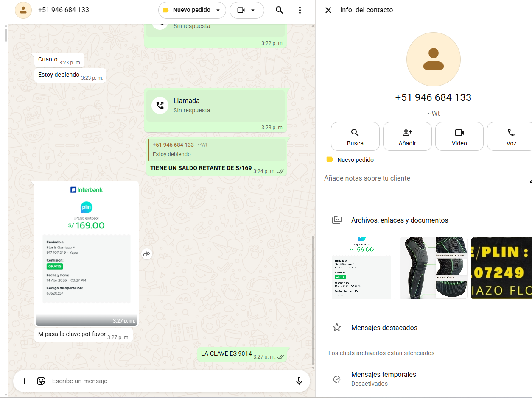The image size is (532, 398).
Task: Click the Busca button in contact info
Action: (x=355, y=136)
